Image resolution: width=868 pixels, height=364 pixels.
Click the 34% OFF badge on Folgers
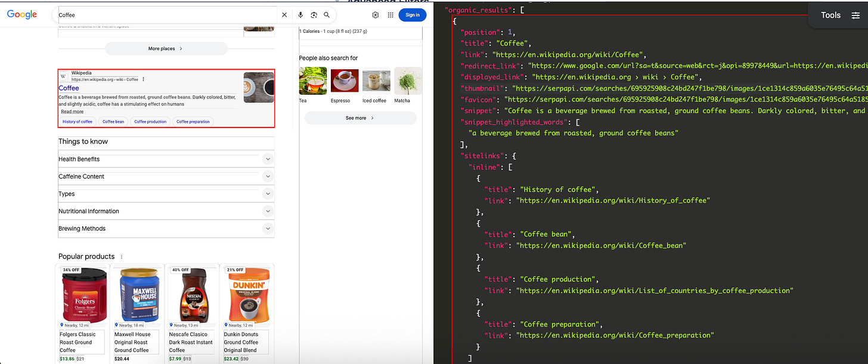click(71, 270)
